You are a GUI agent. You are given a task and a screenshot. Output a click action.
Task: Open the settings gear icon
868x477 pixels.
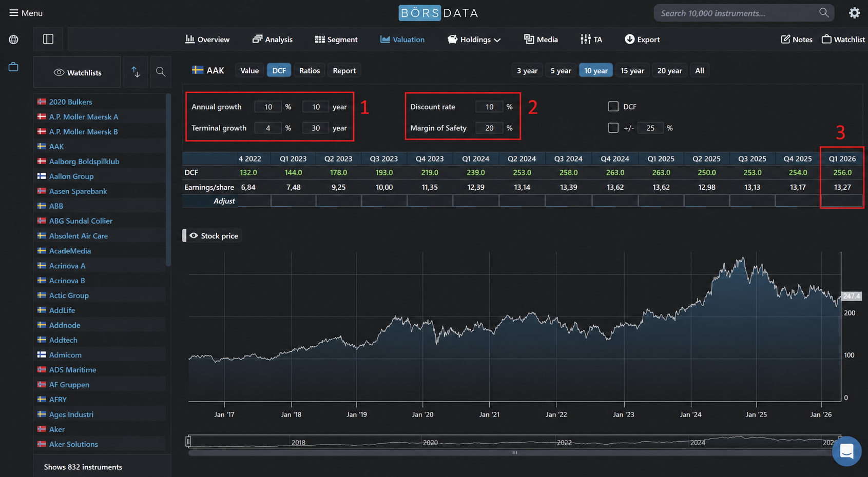click(x=854, y=13)
